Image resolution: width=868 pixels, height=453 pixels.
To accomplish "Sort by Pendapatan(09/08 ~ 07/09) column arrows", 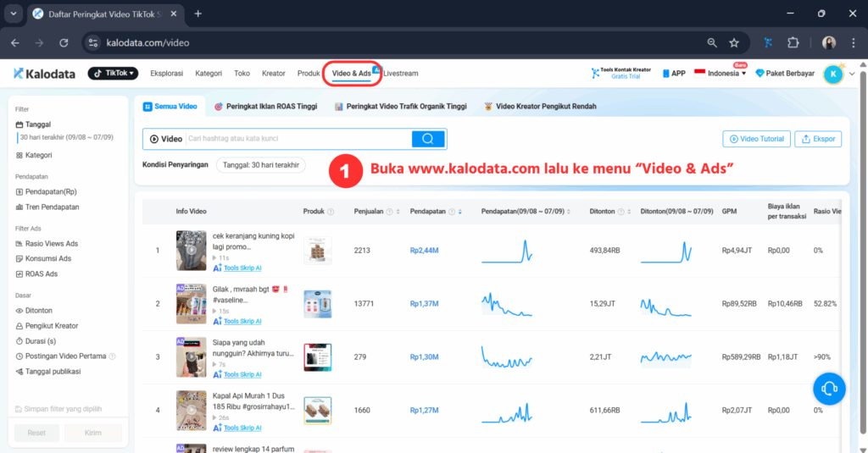I will 569,212.
